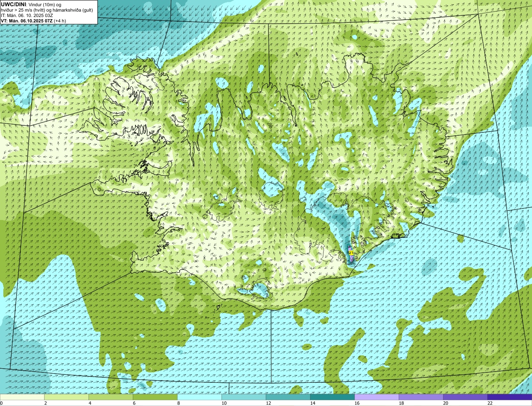Select the 16–18 m/s lavender legend swatch

click(377, 397)
